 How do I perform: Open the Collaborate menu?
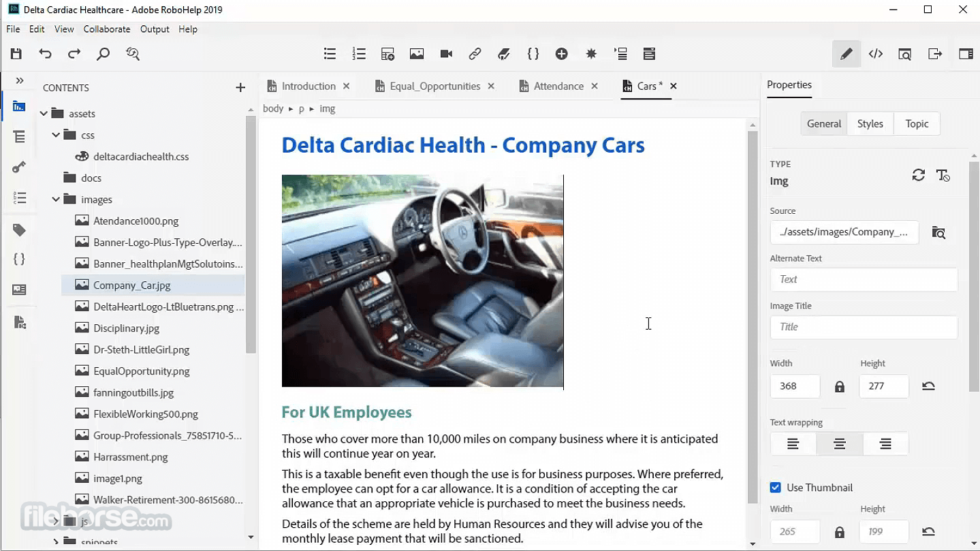click(x=107, y=29)
